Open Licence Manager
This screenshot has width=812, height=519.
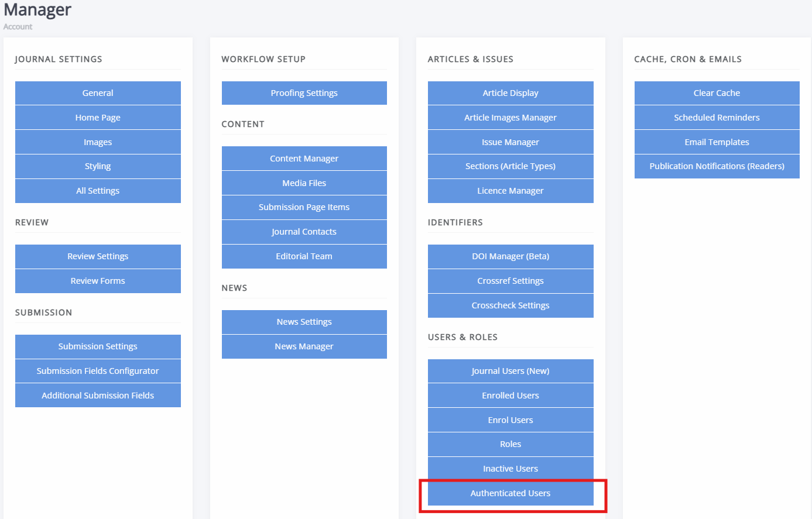(511, 191)
